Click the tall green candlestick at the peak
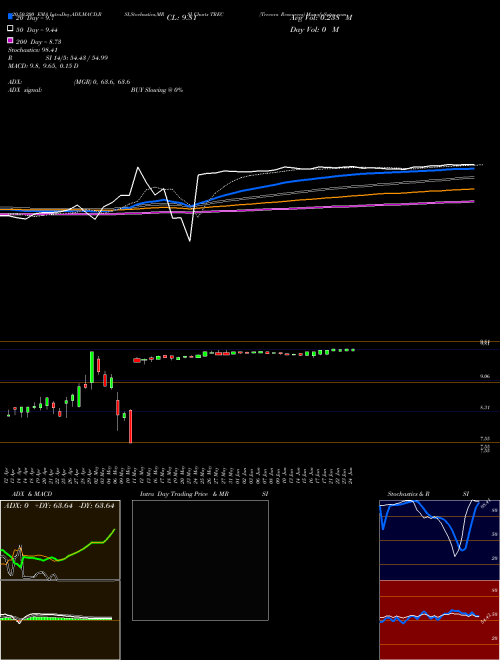The height and width of the screenshot is (660, 500). click(x=92, y=367)
